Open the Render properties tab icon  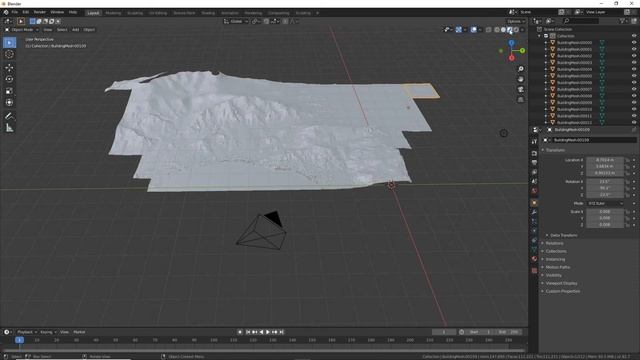tap(534, 153)
